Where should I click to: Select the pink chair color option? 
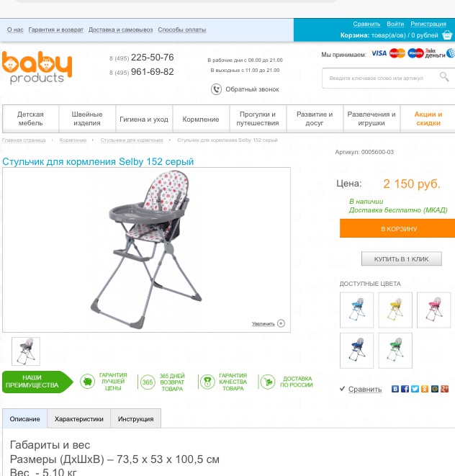[x=433, y=310]
